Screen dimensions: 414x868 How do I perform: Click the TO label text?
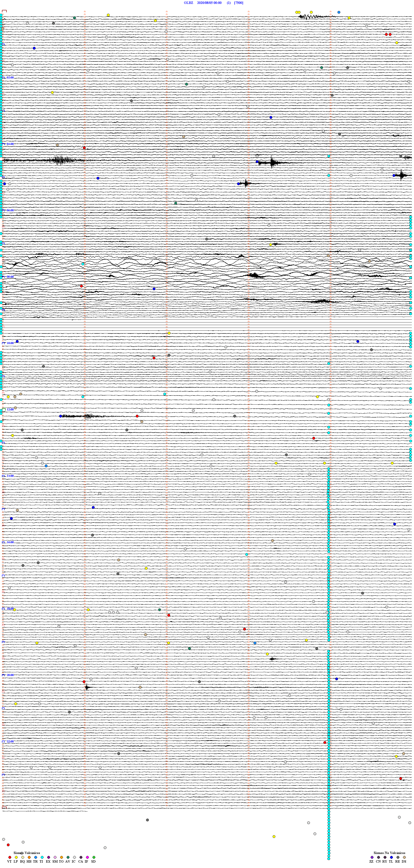click(61, 861)
